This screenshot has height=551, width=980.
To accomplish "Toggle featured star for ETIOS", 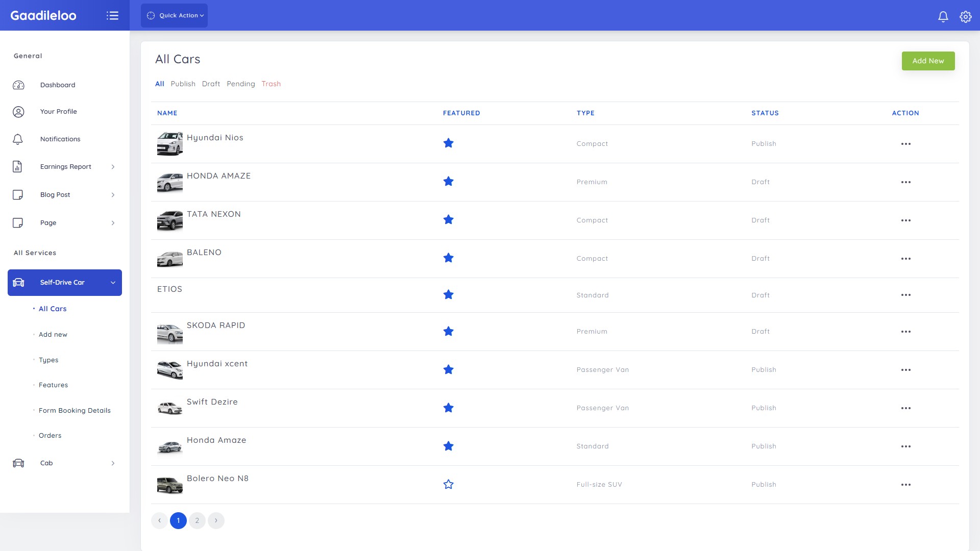I will pos(448,295).
